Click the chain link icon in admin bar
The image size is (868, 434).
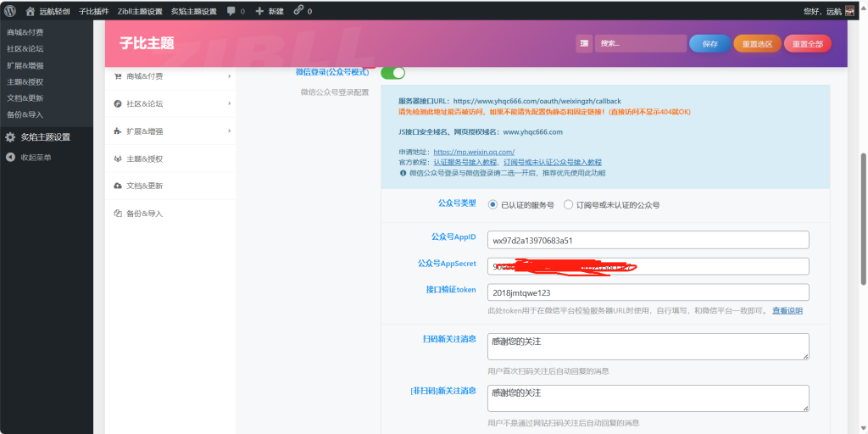(x=298, y=11)
